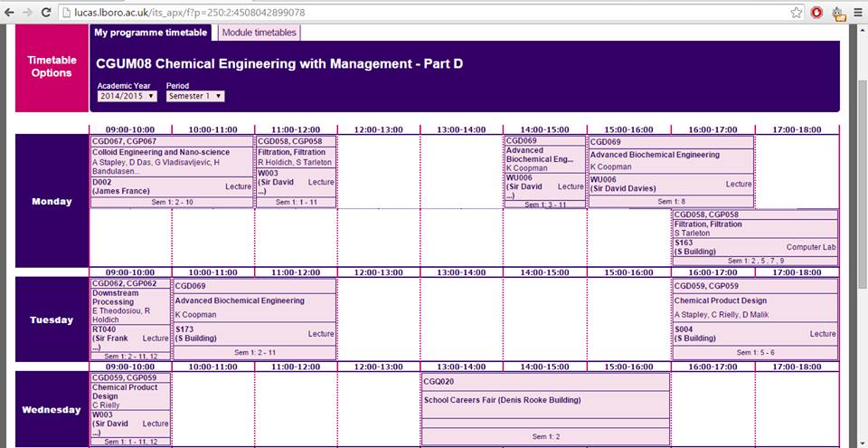The image size is (868, 448).
Task: Open the Academic Year dropdown
Action: [x=127, y=96]
